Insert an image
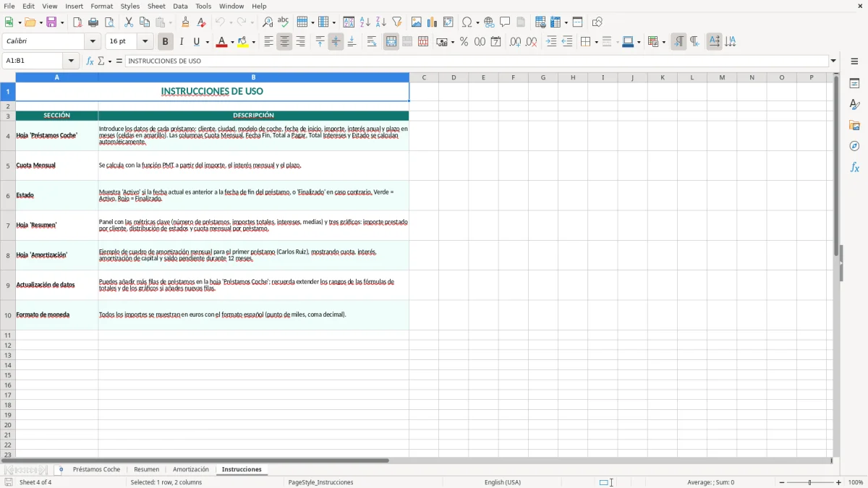The width and height of the screenshot is (868, 488). click(x=417, y=22)
